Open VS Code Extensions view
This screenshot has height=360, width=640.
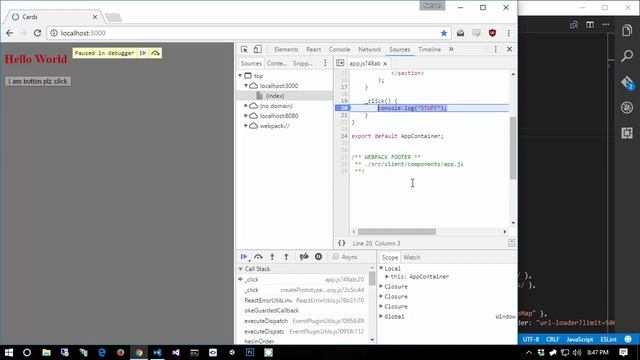pos(627,133)
